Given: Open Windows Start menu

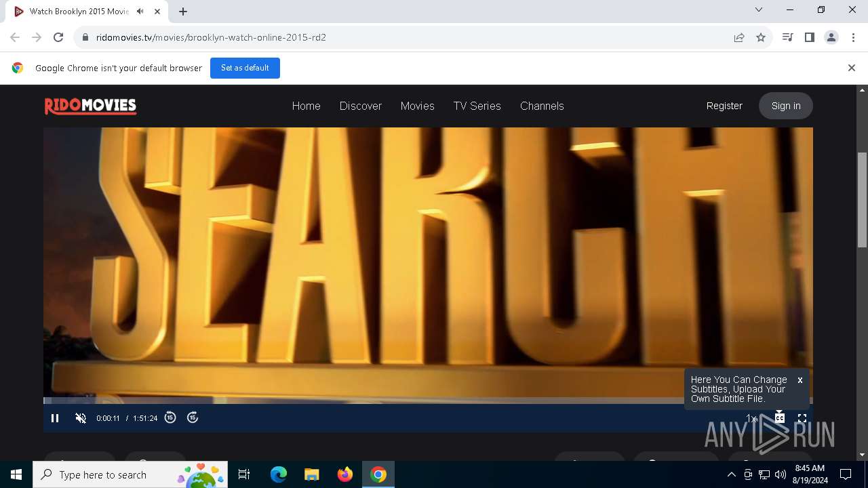Looking at the screenshot, I should coord(16,474).
